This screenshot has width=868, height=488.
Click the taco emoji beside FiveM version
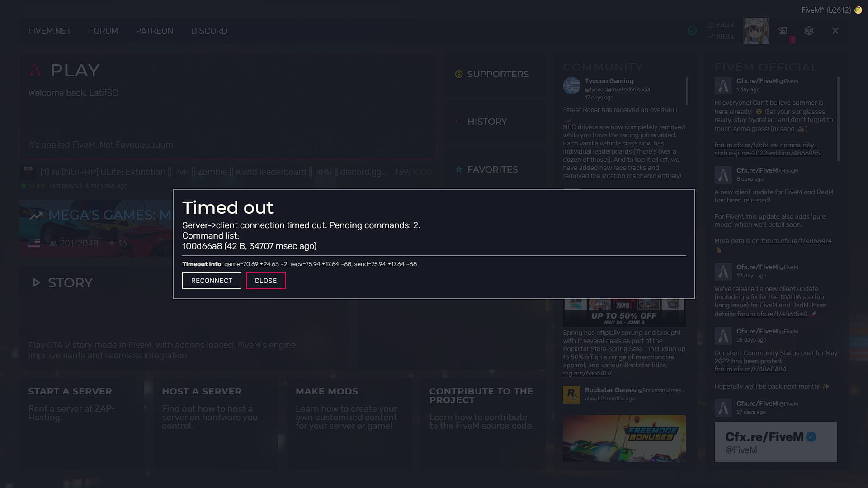(x=858, y=10)
